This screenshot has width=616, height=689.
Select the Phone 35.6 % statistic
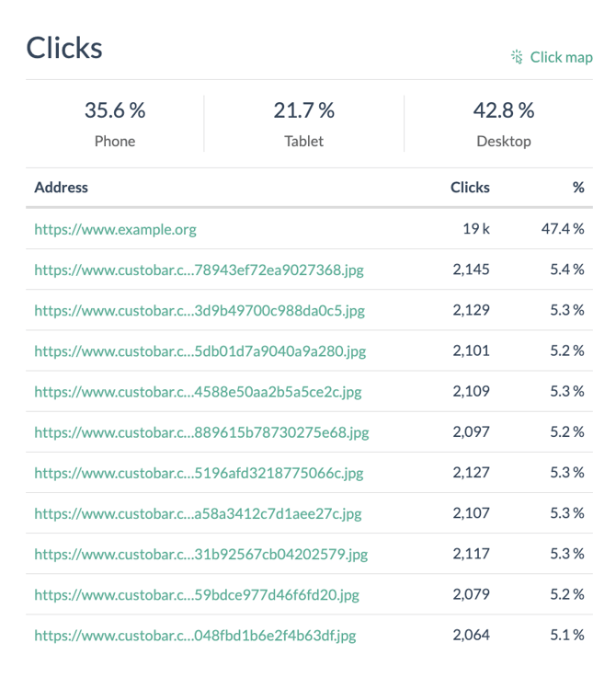click(x=115, y=123)
